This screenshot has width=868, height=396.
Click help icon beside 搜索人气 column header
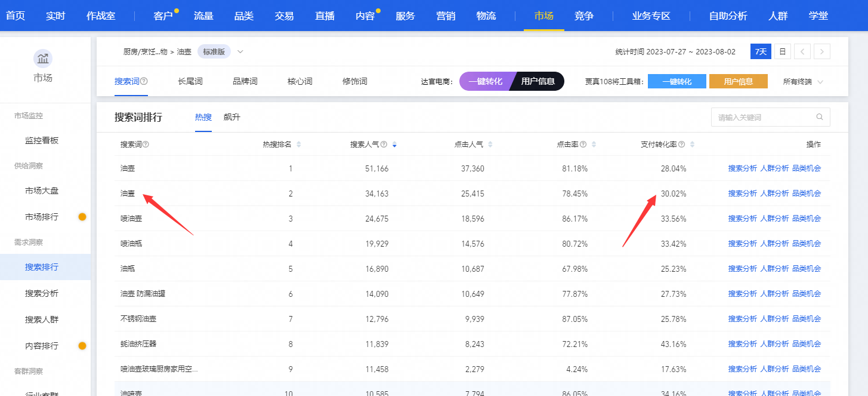(384, 145)
